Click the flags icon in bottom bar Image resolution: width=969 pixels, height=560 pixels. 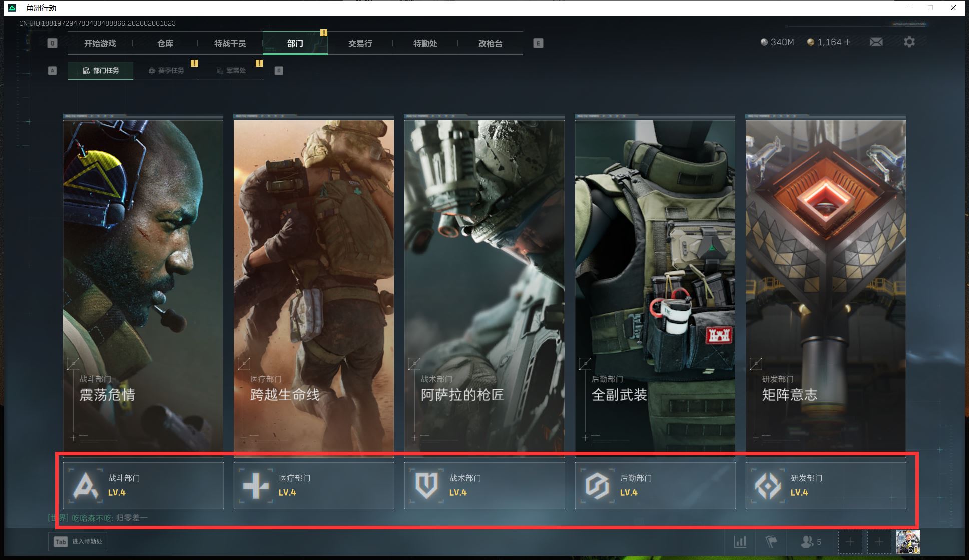(771, 541)
